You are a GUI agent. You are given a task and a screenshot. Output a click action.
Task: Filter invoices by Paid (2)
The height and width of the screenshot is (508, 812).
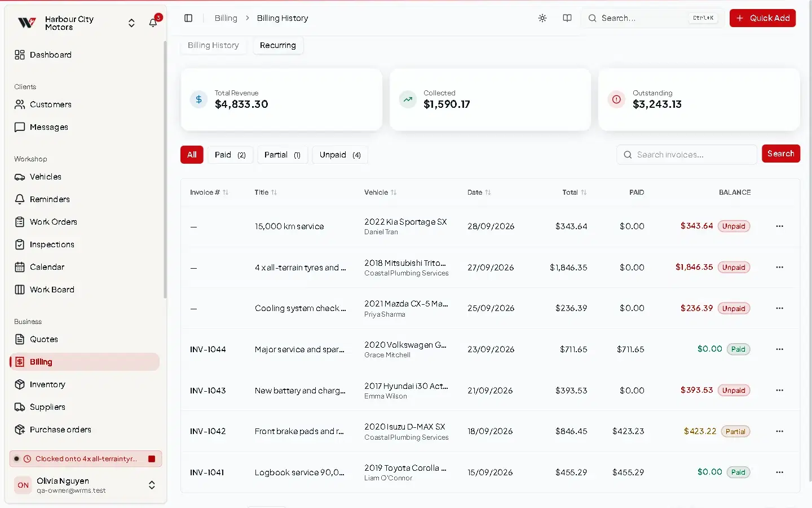click(x=230, y=155)
